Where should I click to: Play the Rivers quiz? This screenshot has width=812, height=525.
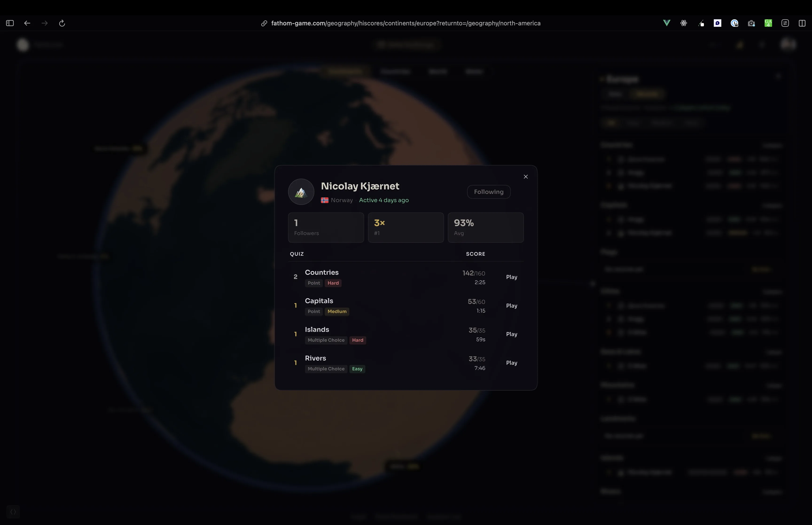click(x=511, y=363)
